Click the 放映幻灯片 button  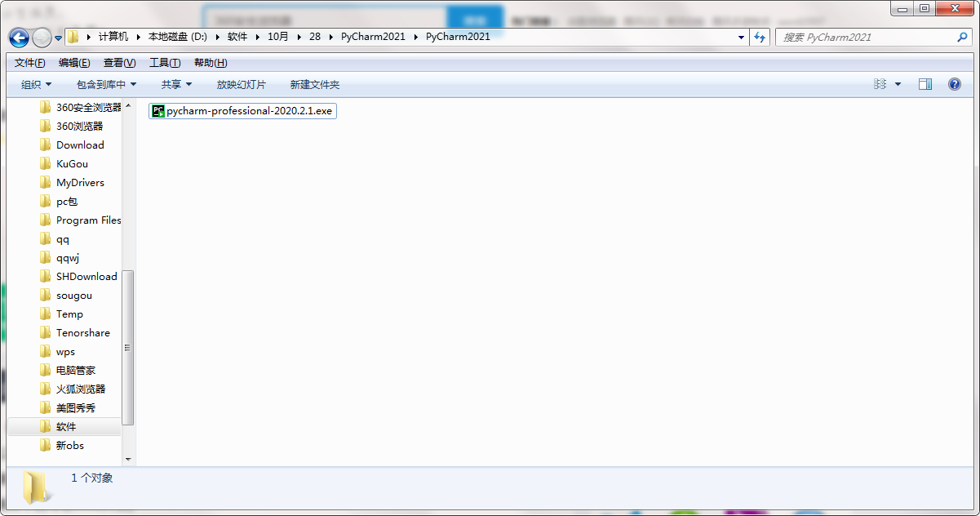point(241,84)
